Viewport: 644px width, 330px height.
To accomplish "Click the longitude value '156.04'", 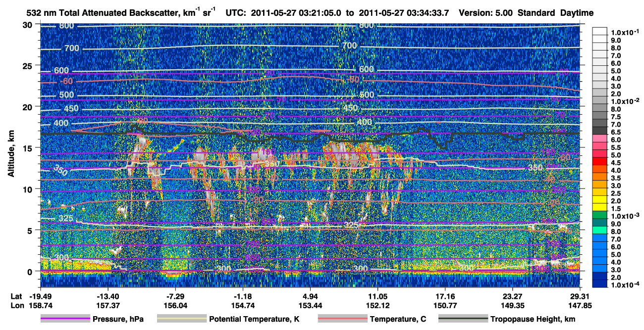I will click(x=175, y=306).
